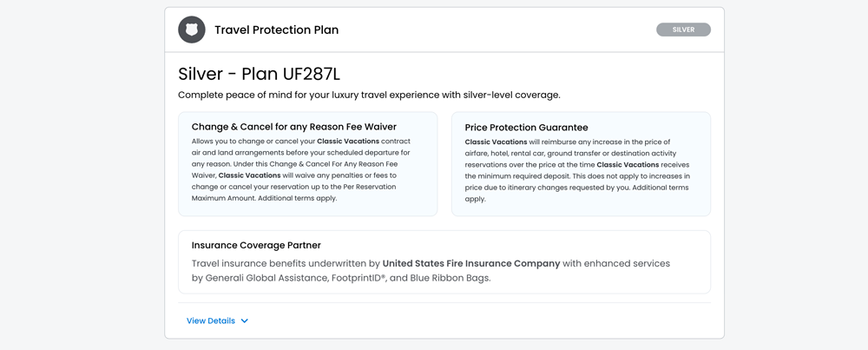Select the Change & Cancel Fee Waiver heading
Screen dimensions: 868x350
click(293, 127)
